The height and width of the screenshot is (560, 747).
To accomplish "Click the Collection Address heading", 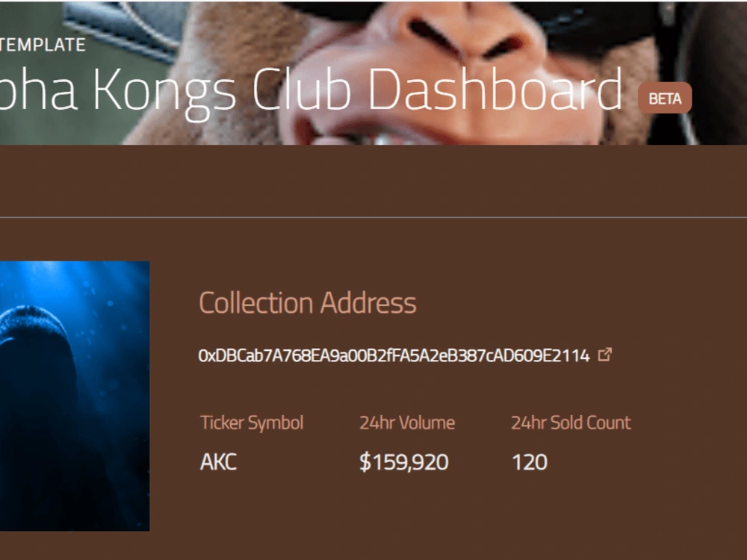I will coord(308,303).
